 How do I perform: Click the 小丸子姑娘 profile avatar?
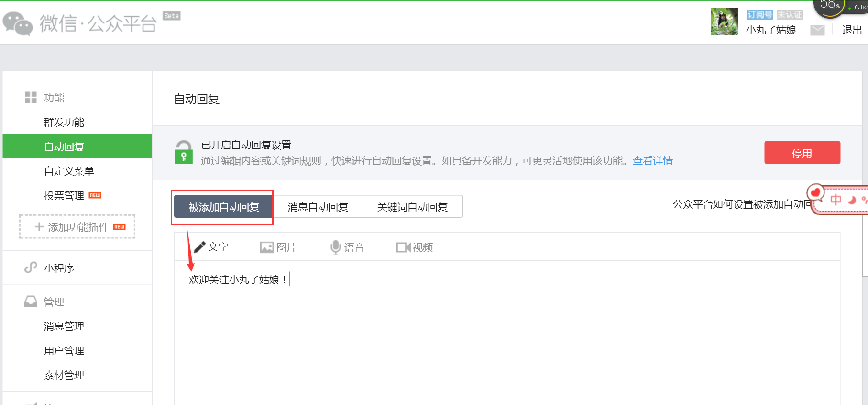click(x=724, y=22)
